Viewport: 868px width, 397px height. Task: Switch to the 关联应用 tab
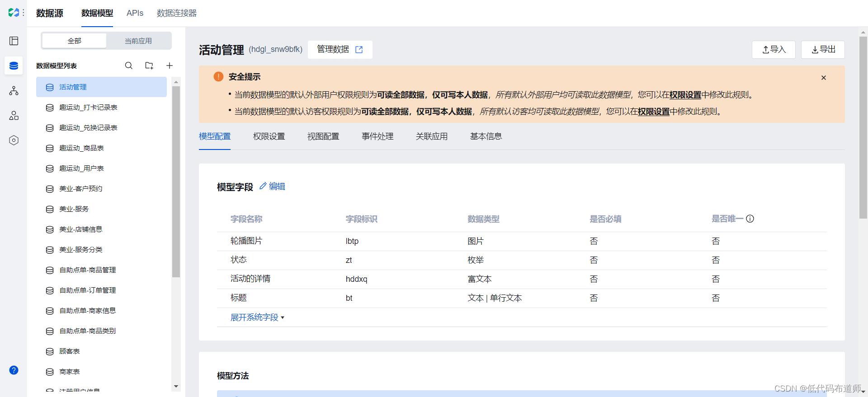click(432, 136)
